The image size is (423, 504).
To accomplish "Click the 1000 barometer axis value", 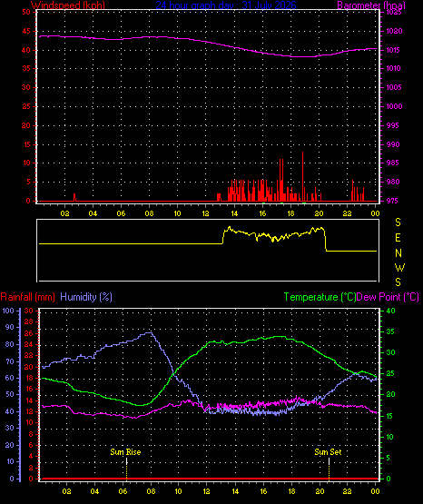I will click(394, 106).
